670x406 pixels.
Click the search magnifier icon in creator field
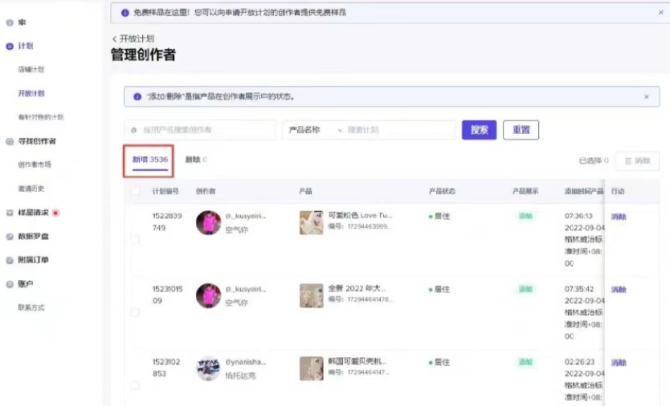tap(134, 130)
